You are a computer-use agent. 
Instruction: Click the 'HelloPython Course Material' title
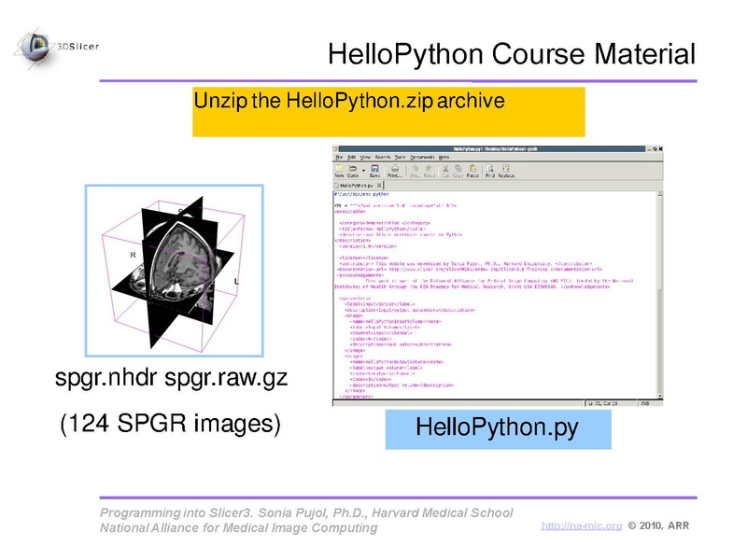pos(512,54)
